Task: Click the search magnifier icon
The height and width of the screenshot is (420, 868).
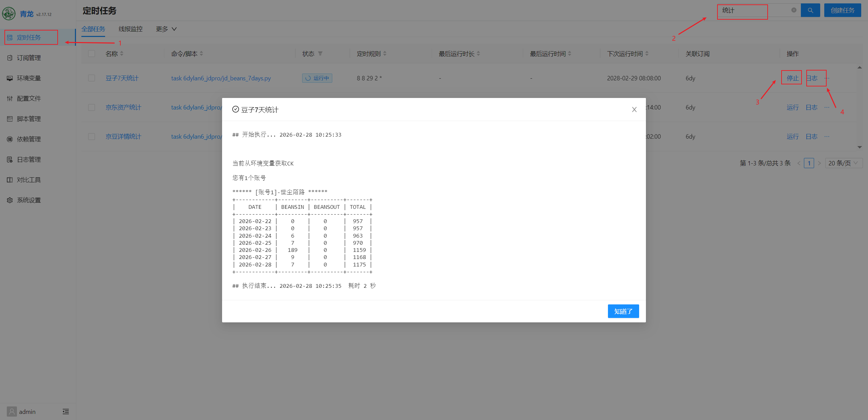Action: point(810,10)
